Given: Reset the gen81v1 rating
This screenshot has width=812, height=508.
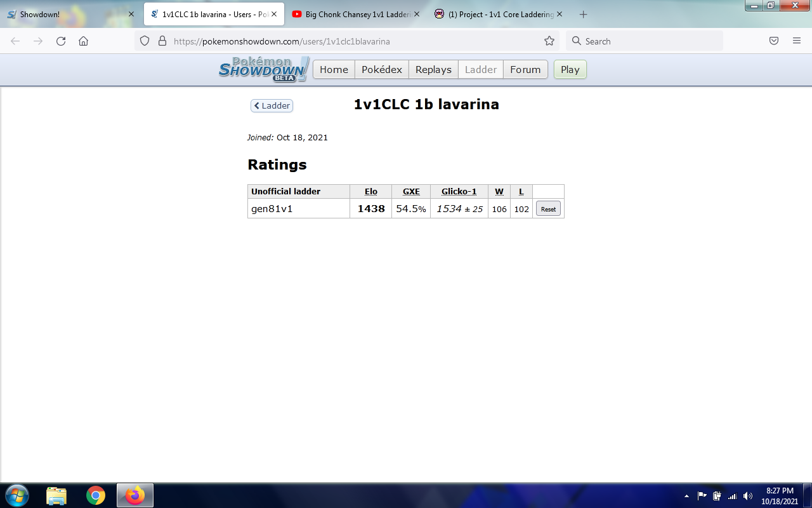Looking at the screenshot, I should (x=548, y=208).
